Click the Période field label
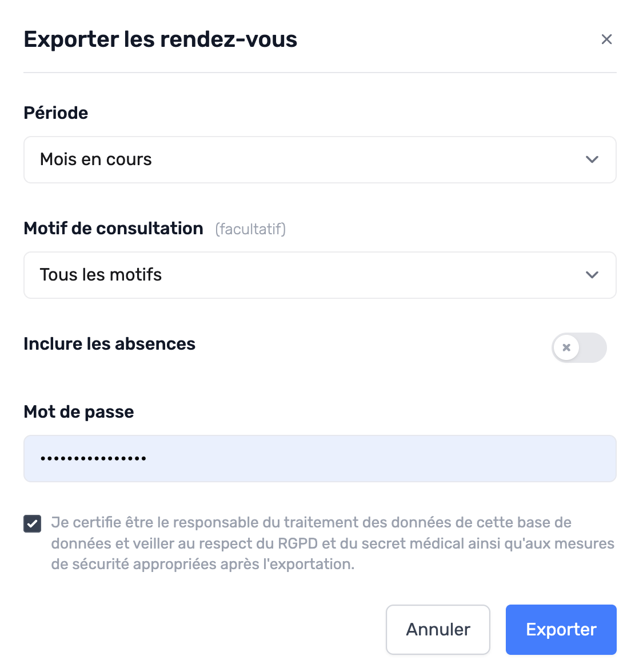 click(x=55, y=113)
